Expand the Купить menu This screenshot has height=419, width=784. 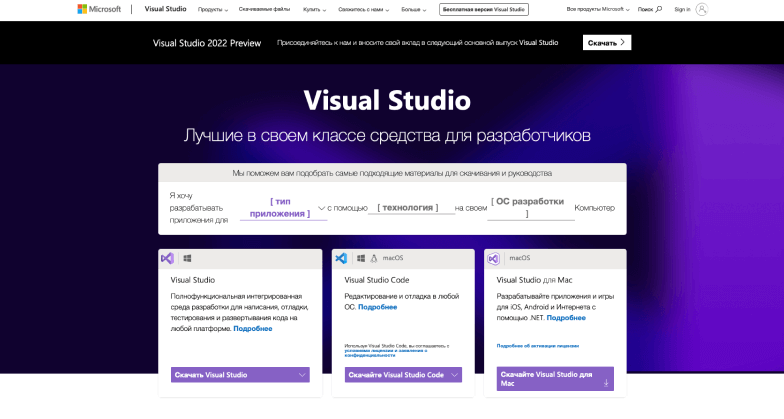pos(314,10)
